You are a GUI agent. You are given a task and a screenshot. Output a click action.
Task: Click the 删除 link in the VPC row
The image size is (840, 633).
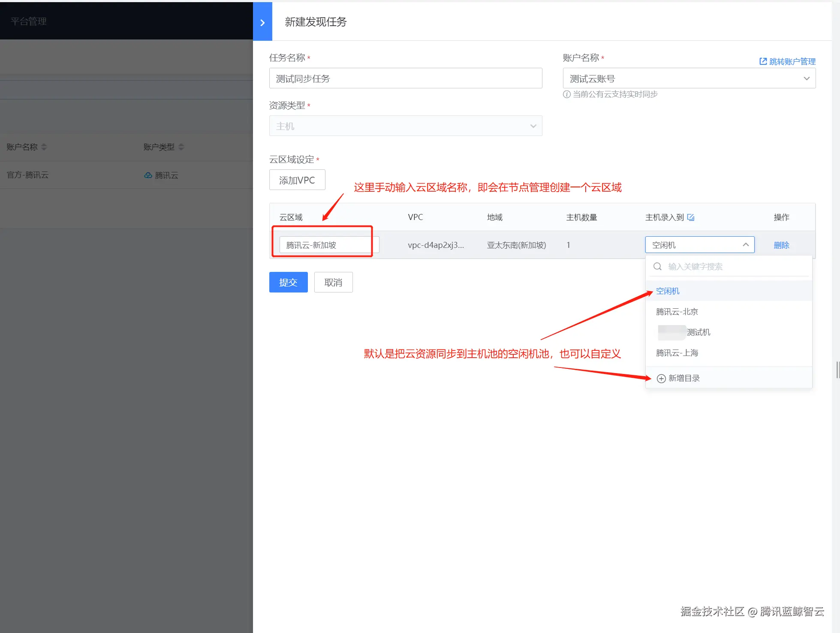click(x=781, y=245)
